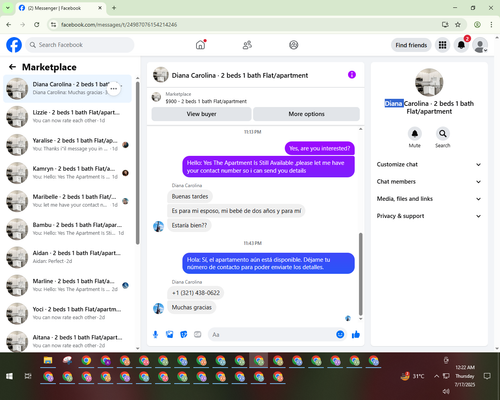
Task: Open Kamryn conversation
Action: click(x=68, y=173)
